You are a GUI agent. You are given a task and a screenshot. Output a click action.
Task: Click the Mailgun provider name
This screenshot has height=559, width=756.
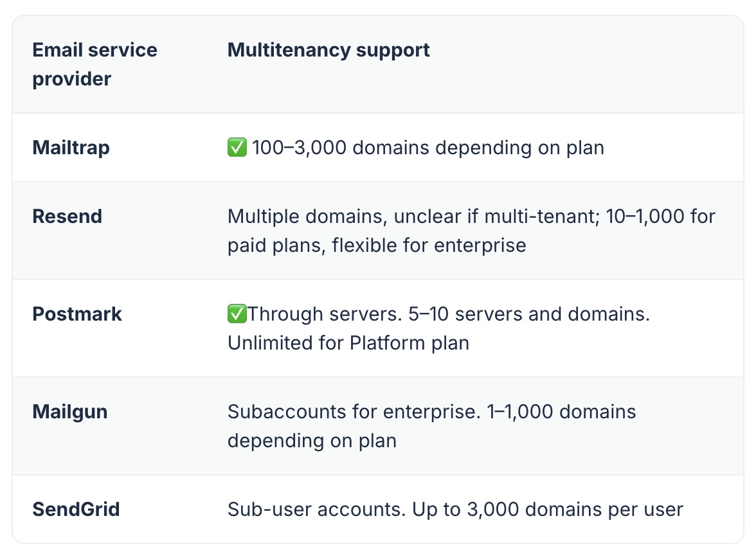click(70, 412)
